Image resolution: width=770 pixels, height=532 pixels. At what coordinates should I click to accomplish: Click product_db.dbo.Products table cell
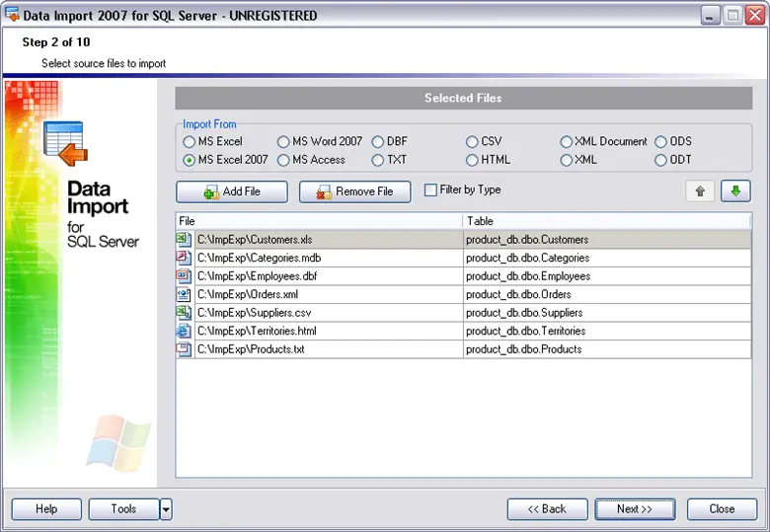tap(607, 349)
